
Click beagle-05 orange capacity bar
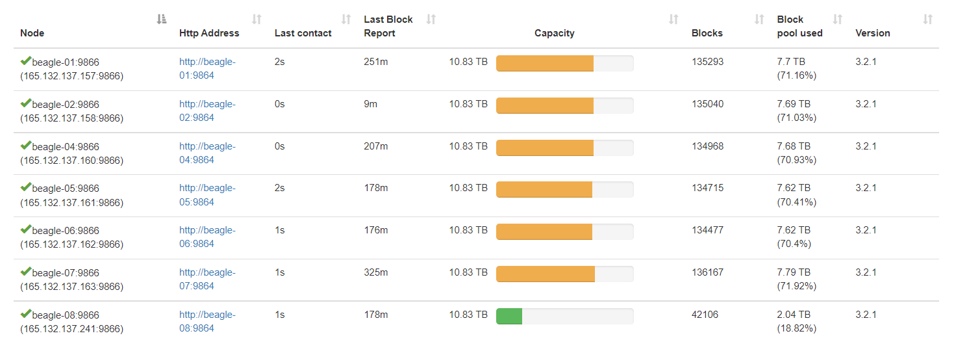[544, 190]
